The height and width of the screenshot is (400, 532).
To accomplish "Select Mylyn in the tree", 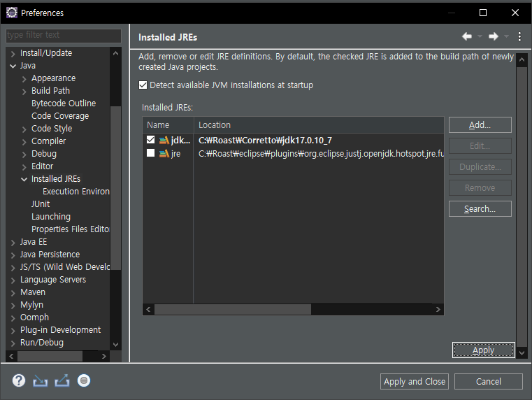I will (31, 305).
